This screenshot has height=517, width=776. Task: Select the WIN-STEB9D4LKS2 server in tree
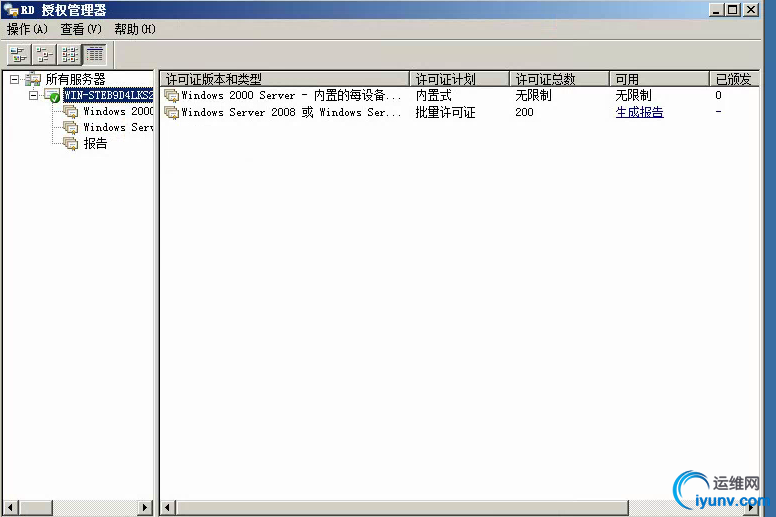(108, 95)
